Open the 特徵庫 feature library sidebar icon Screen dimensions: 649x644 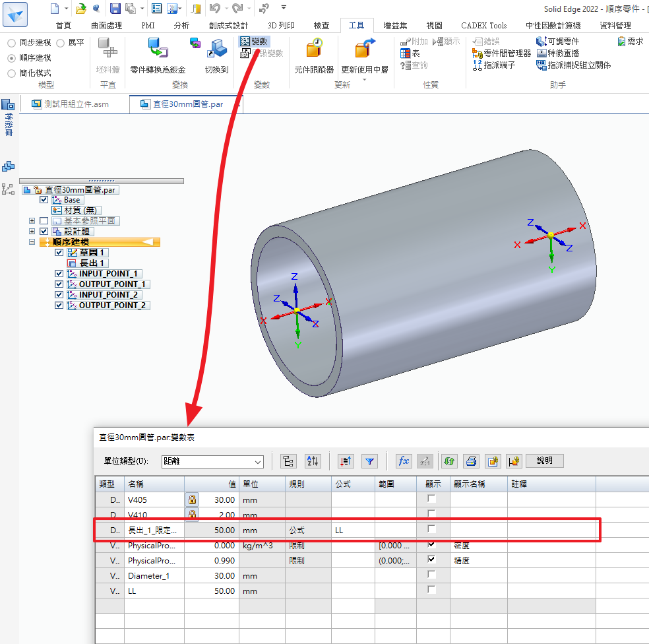pyautogui.click(x=9, y=117)
